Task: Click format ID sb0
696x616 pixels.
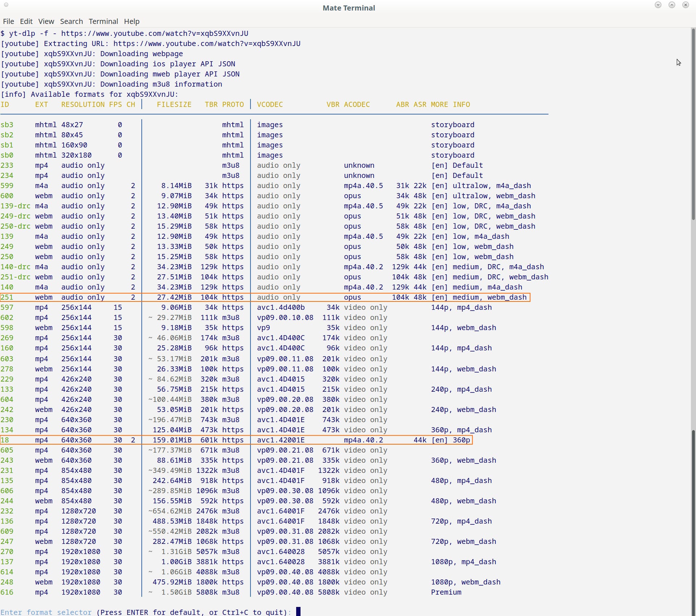Action: click(x=7, y=155)
